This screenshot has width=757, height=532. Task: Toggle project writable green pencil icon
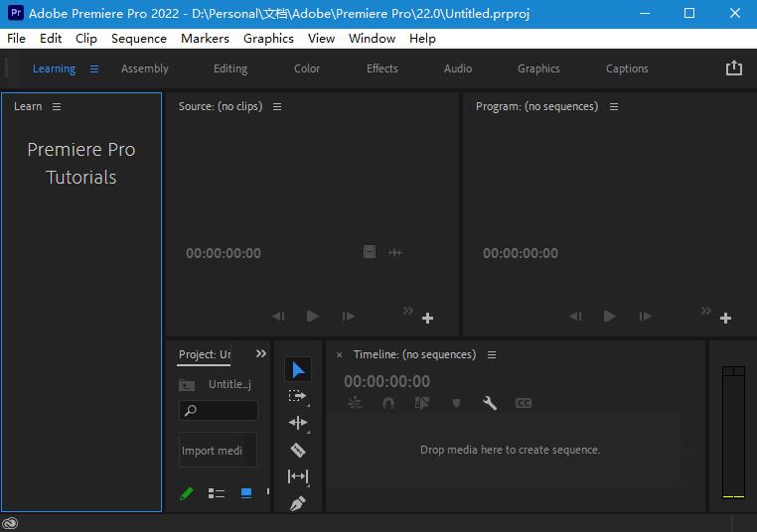[187, 493]
